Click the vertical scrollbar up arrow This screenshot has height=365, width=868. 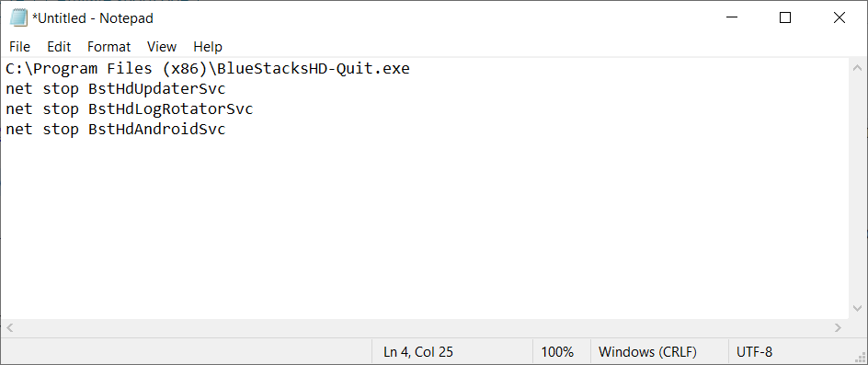click(858, 68)
